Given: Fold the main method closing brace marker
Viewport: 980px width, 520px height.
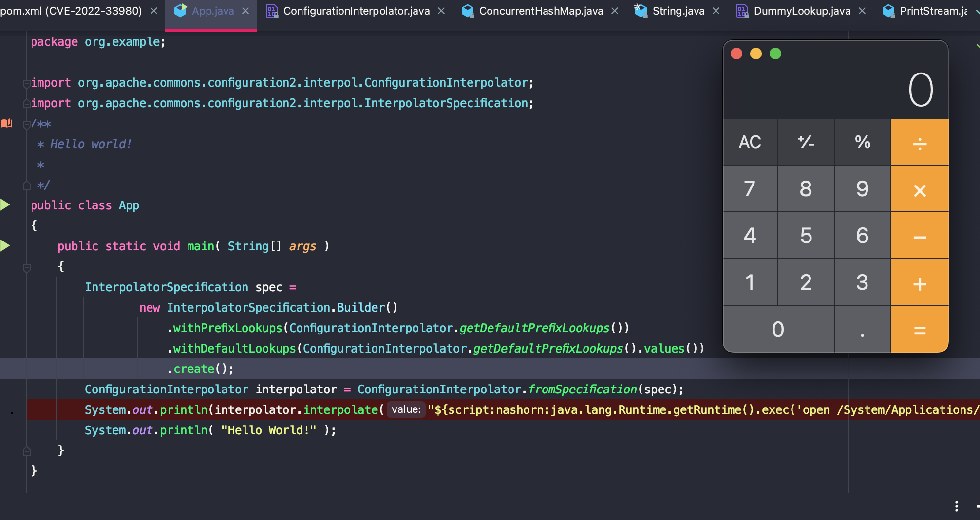Looking at the screenshot, I should 26,451.
